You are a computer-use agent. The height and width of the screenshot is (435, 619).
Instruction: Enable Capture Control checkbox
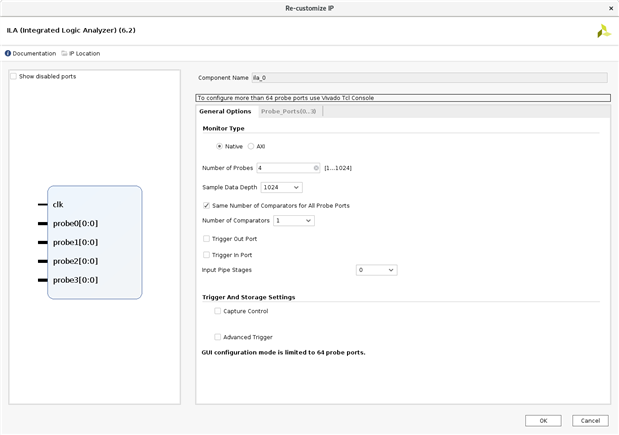[218, 311]
